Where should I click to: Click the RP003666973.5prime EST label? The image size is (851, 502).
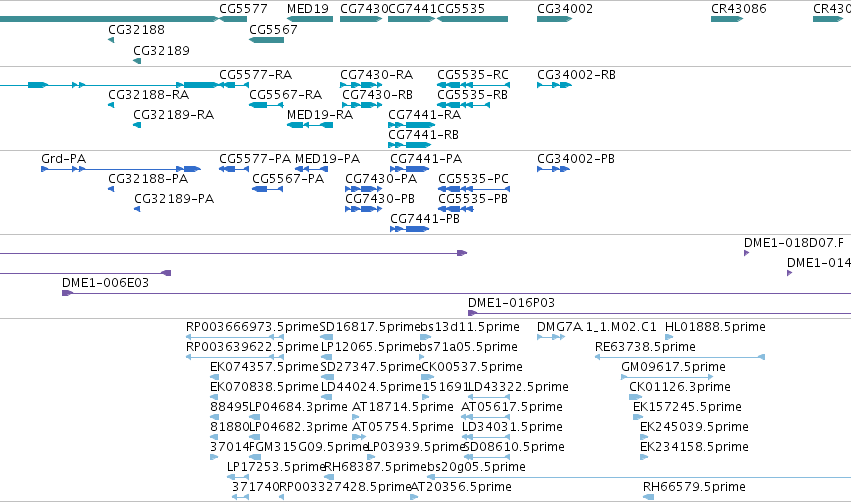pos(252,327)
